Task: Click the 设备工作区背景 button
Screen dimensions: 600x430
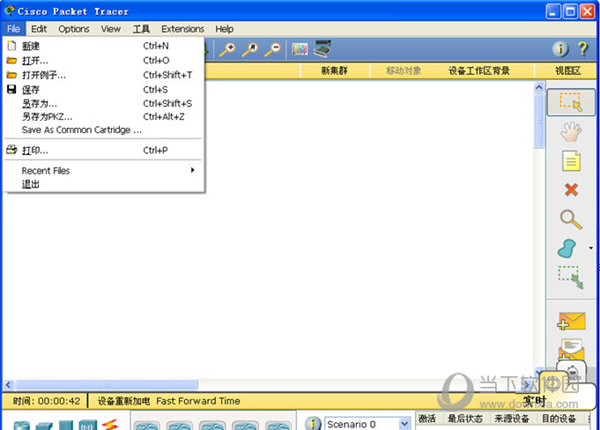Action: point(479,70)
